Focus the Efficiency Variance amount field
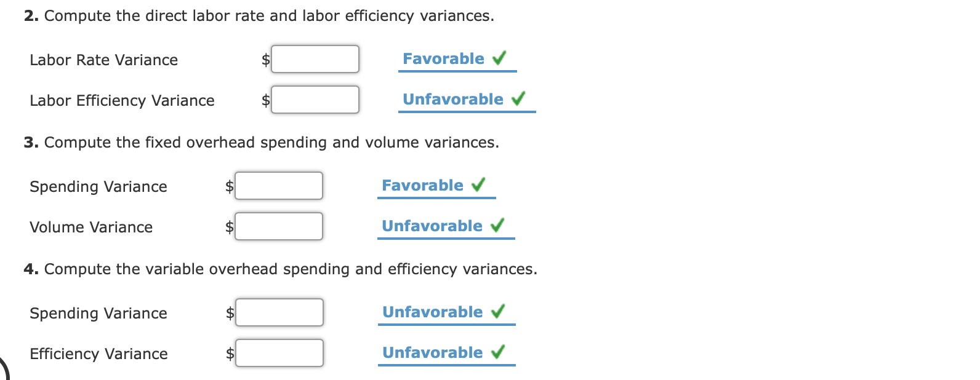980x380 pixels. click(x=279, y=353)
